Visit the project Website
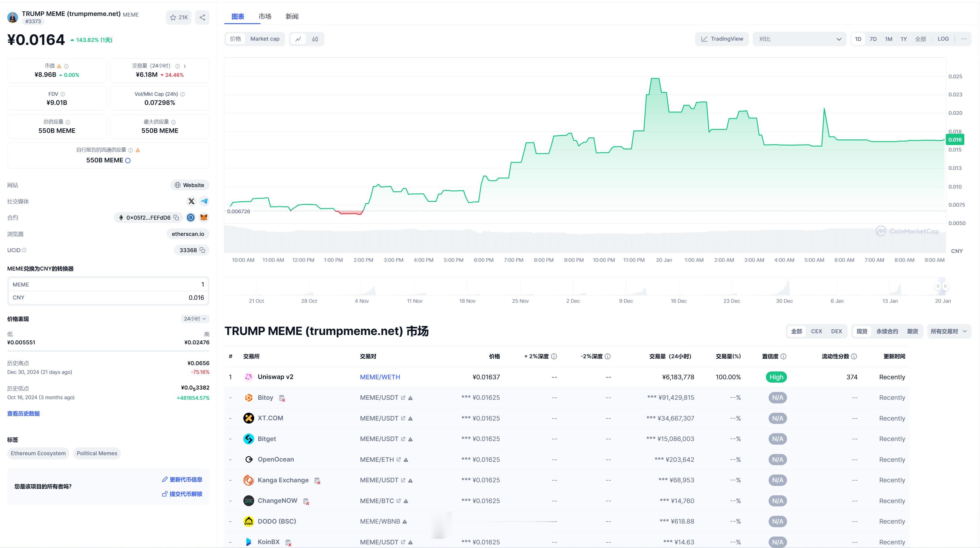This screenshot has height=548, width=980. [189, 185]
